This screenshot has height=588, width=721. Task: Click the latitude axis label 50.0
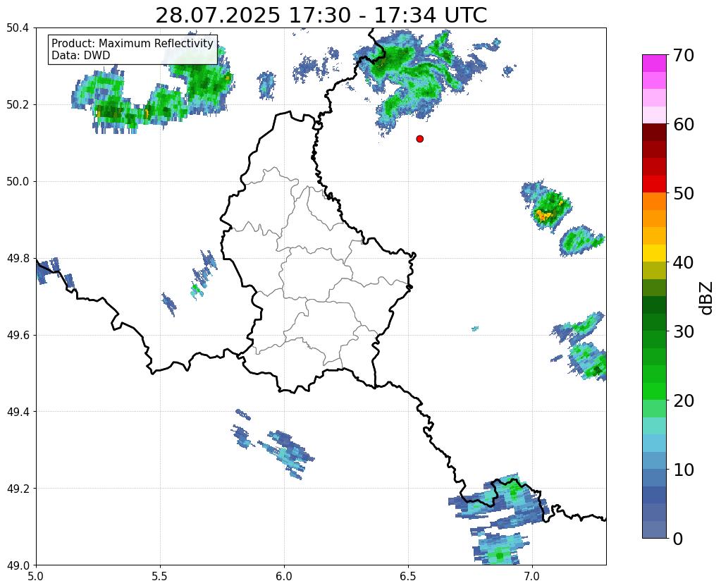[x=18, y=181]
